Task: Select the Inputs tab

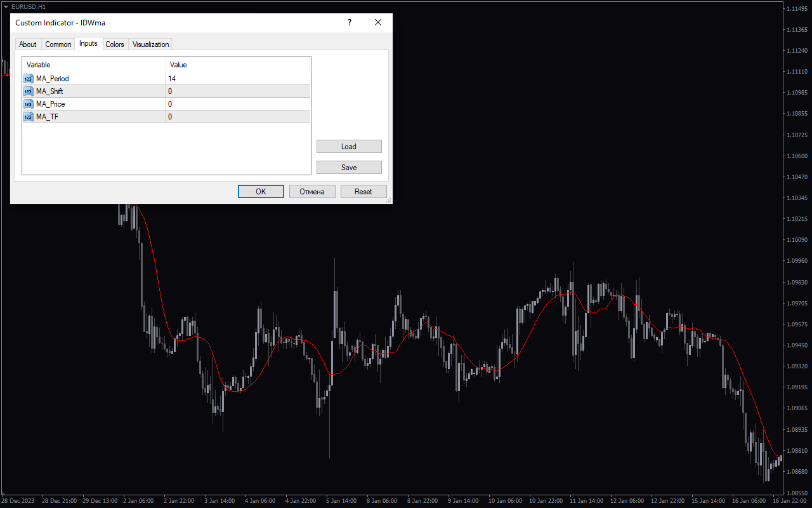Action: click(x=88, y=44)
